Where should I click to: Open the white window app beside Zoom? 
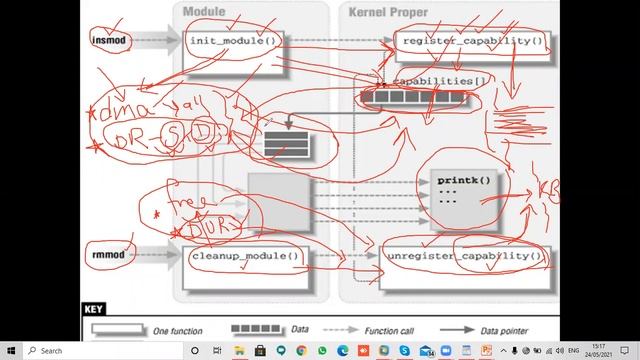467,351
